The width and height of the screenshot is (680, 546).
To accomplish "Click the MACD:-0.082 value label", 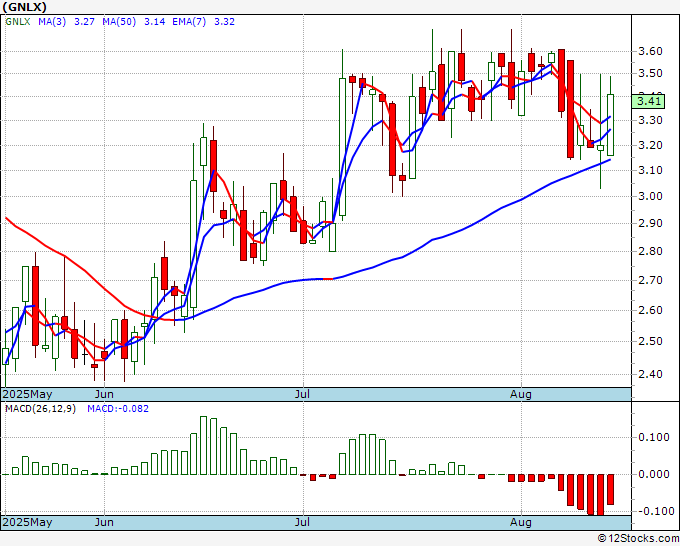I will (x=118, y=409).
